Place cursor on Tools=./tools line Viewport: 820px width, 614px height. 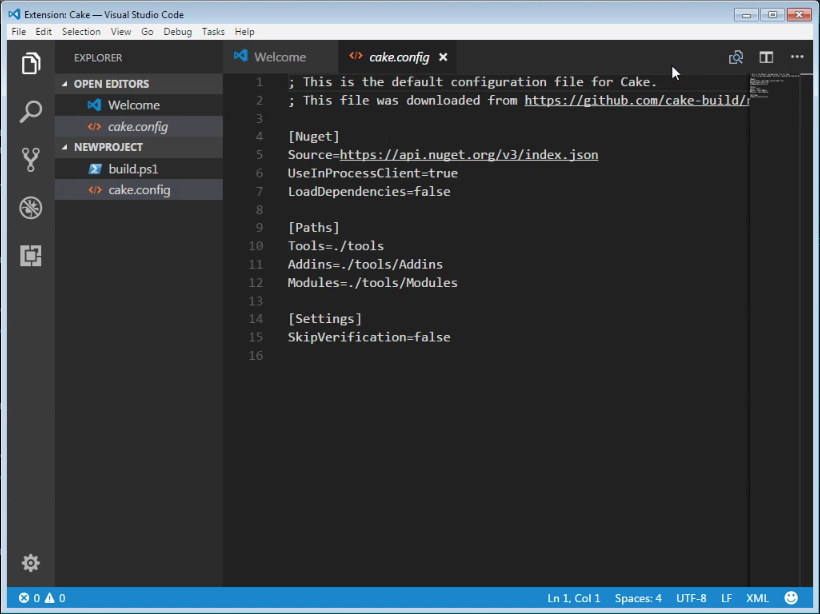tap(336, 246)
